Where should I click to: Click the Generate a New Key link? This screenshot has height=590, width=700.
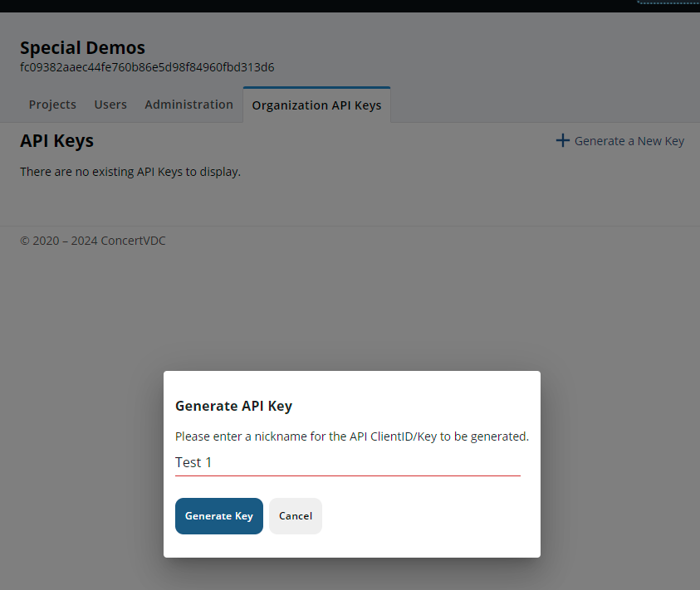click(629, 141)
